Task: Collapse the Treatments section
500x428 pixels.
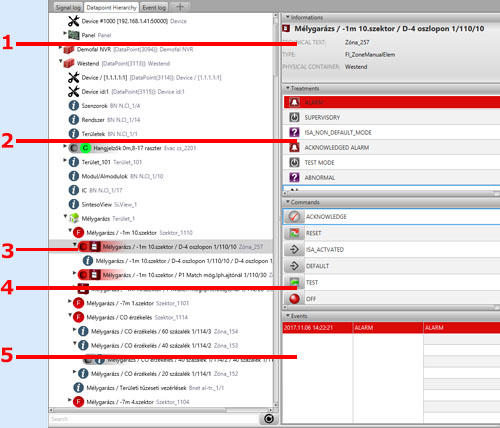Action: click(288, 88)
